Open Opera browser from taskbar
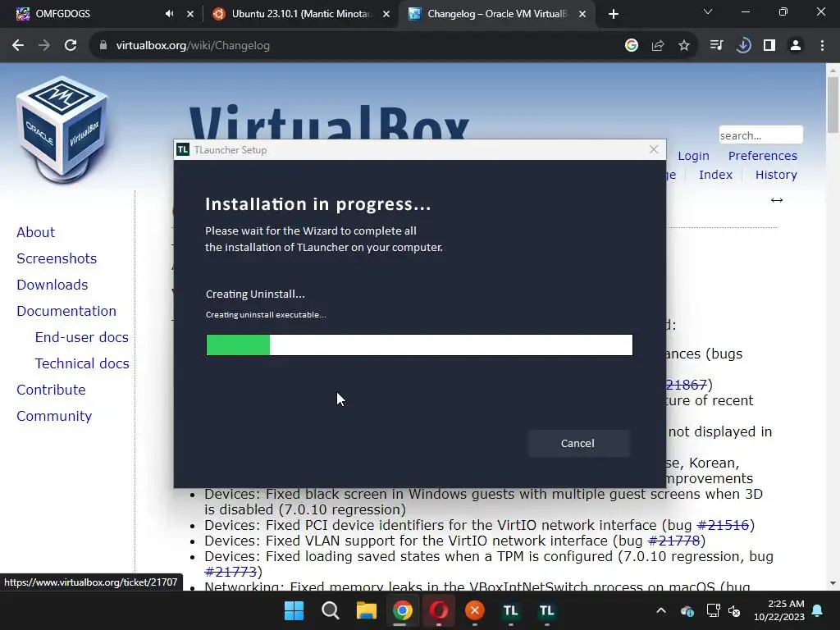The height and width of the screenshot is (630, 840). click(438, 610)
